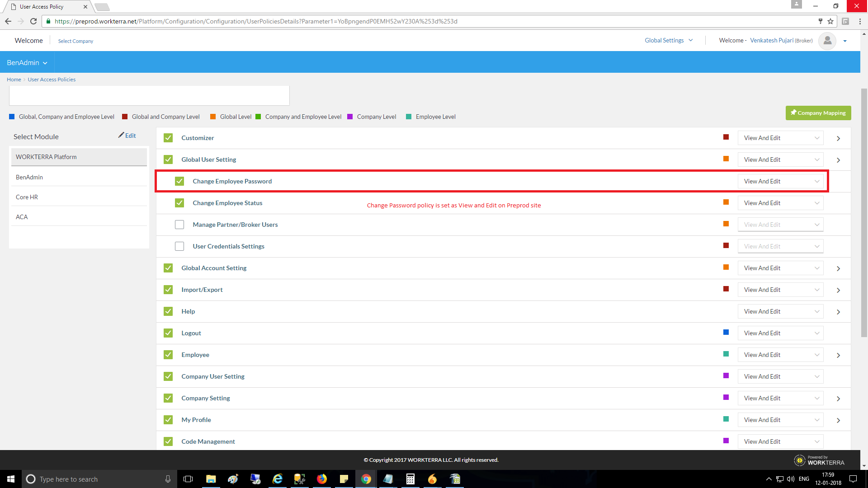Click the Calculator taskbar icon
868x488 pixels.
click(x=410, y=479)
